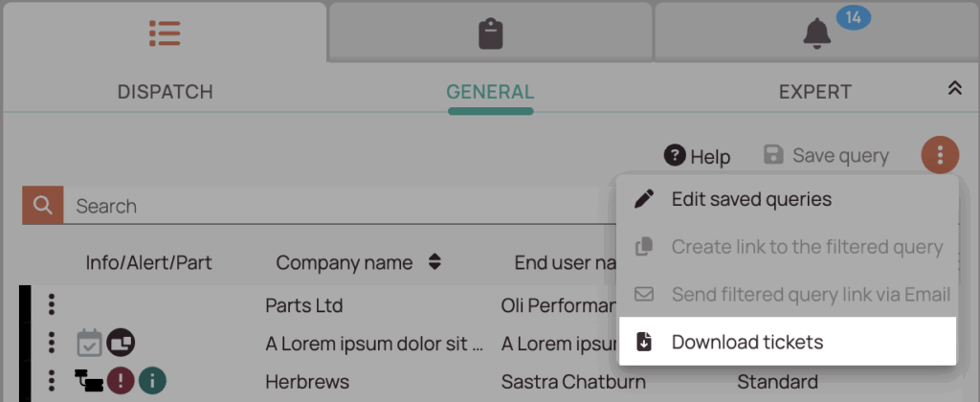Click the Help link
This screenshot has width=980, height=402.
pyautogui.click(x=697, y=156)
